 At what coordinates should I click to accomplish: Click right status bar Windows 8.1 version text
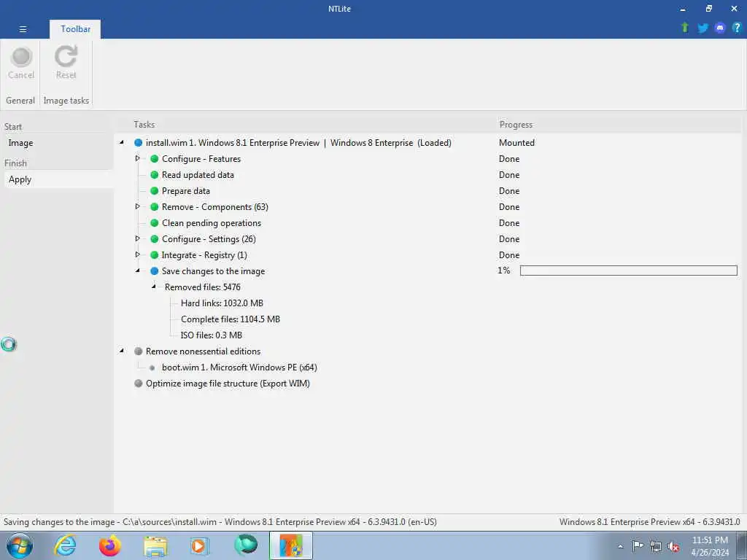tap(650, 522)
